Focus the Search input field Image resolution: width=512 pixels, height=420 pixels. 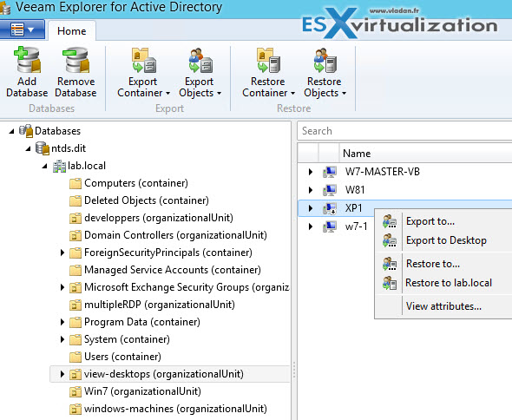point(405,131)
